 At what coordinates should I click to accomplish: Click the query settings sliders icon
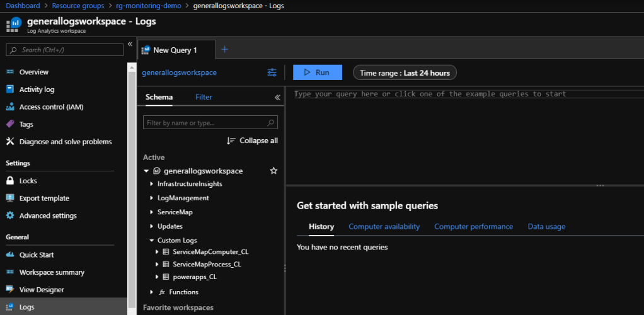[x=272, y=72]
